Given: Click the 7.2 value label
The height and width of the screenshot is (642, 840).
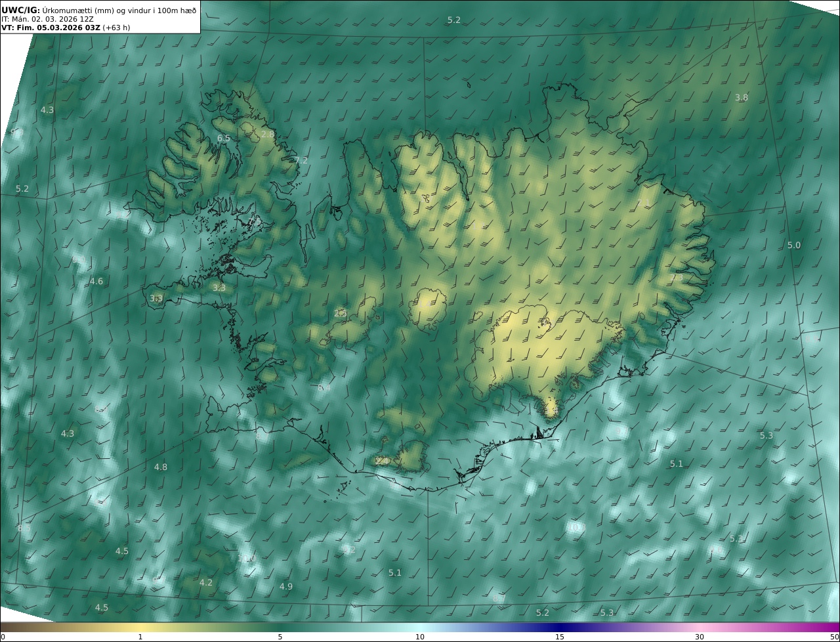Looking at the screenshot, I should point(301,160).
